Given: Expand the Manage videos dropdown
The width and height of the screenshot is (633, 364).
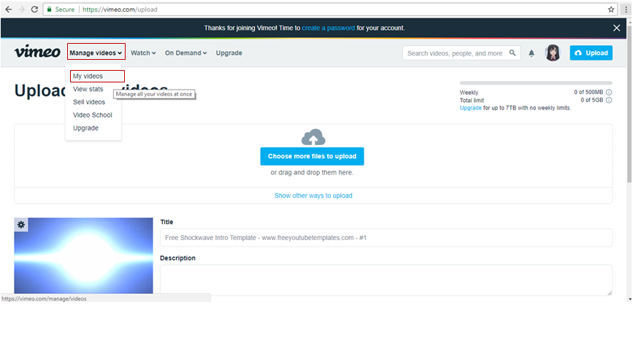Looking at the screenshot, I should pos(96,52).
